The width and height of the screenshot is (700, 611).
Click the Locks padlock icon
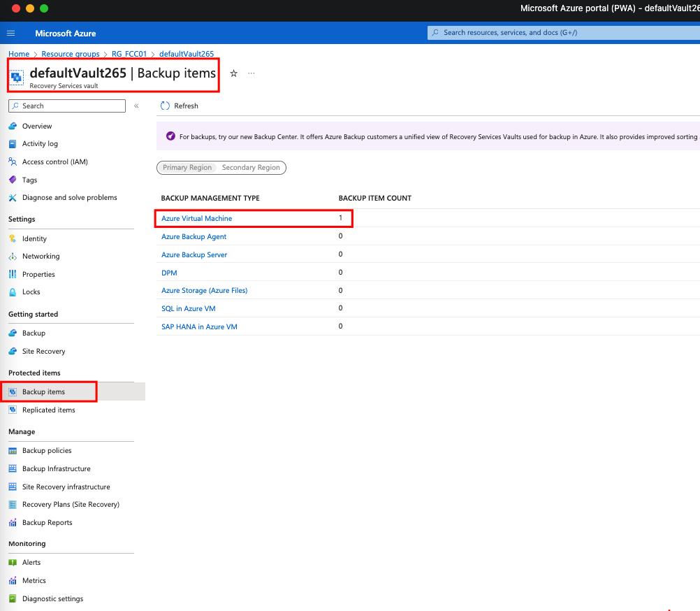pos(13,292)
